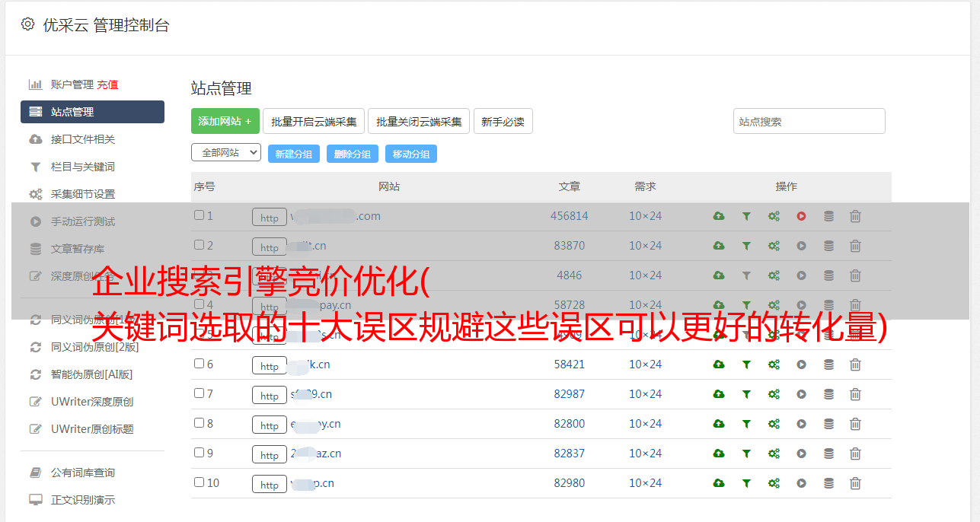Image resolution: width=980 pixels, height=522 pixels.
Task: Select 站点管理 in the sidebar
Action: coord(92,112)
